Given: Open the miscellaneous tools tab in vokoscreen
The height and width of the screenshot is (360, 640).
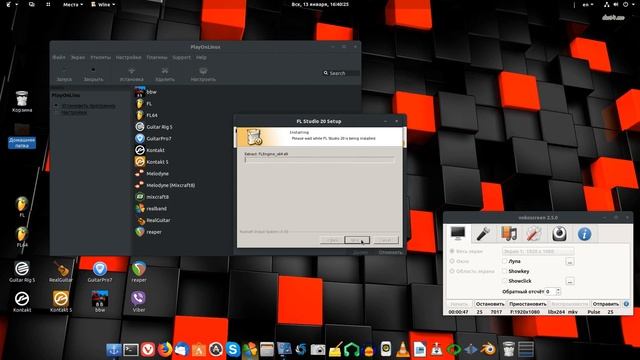Looking at the screenshot, I should pyautogui.click(x=533, y=234).
